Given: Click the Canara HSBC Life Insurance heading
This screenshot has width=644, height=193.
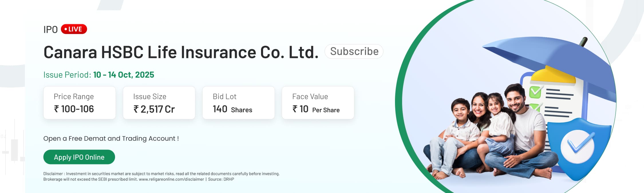Looking at the screenshot, I should [x=181, y=52].
